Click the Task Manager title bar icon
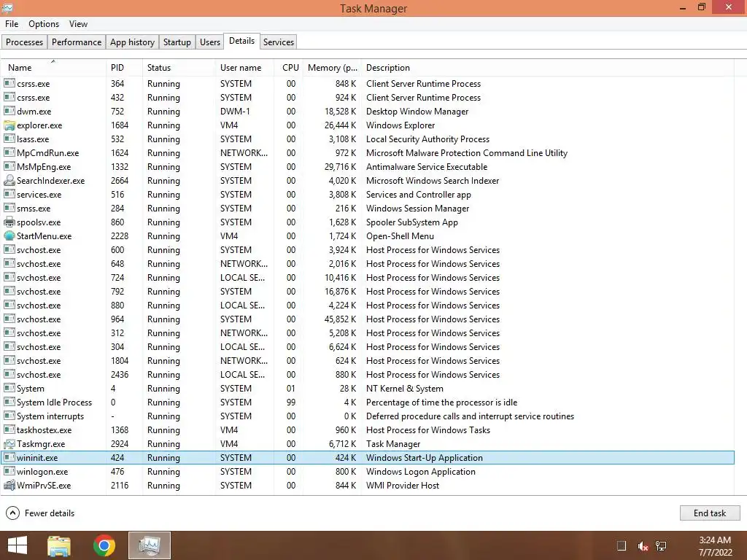The image size is (747, 560). (x=7, y=7)
